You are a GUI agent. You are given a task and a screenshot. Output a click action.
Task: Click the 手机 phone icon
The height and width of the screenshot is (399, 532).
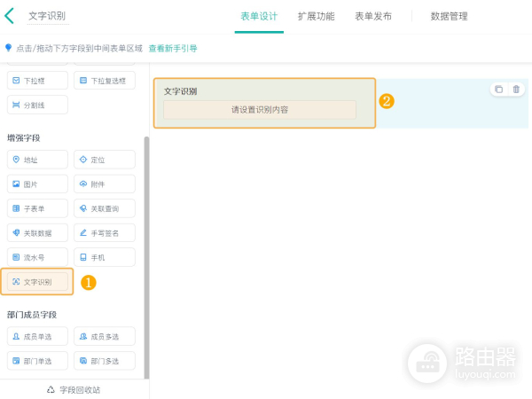tap(83, 257)
